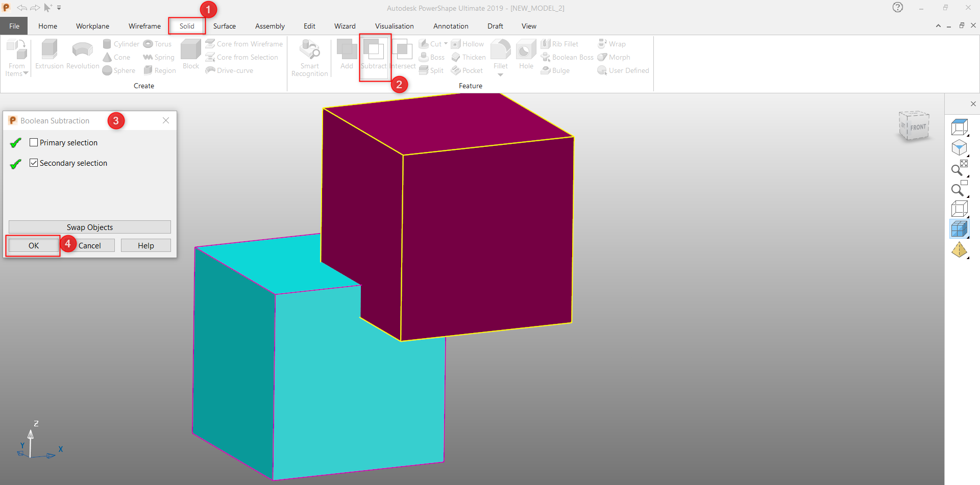Confirm subtraction with the OK button
Image resolution: width=980 pixels, height=485 pixels.
[x=32, y=245]
